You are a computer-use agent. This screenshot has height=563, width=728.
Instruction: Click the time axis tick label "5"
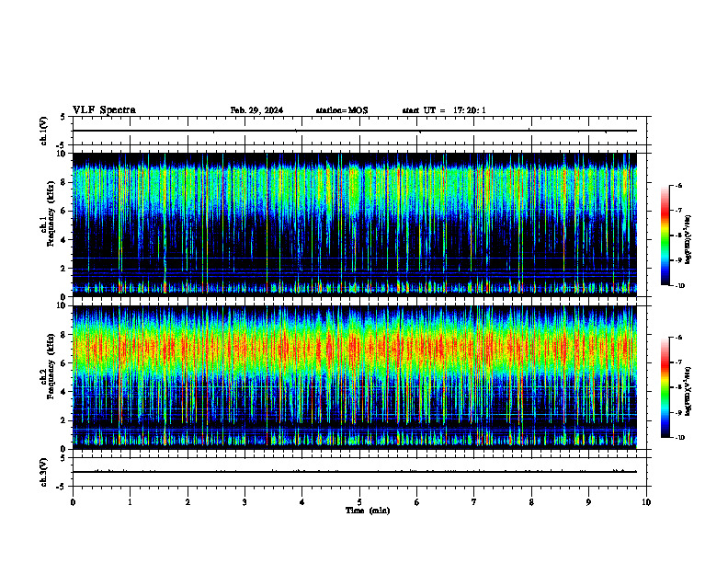[x=359, y=502]
